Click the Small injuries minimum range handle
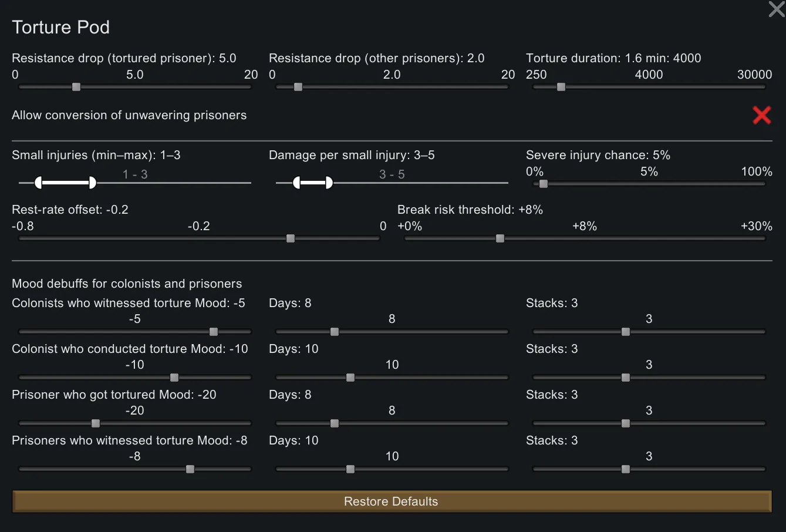Screen dimensions: 786x532 point(39,183)
